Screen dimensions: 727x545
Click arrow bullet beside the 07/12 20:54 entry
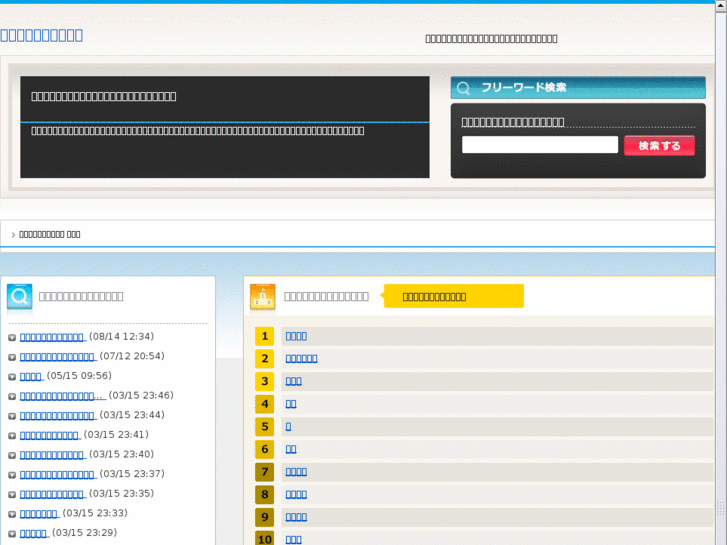12,357
